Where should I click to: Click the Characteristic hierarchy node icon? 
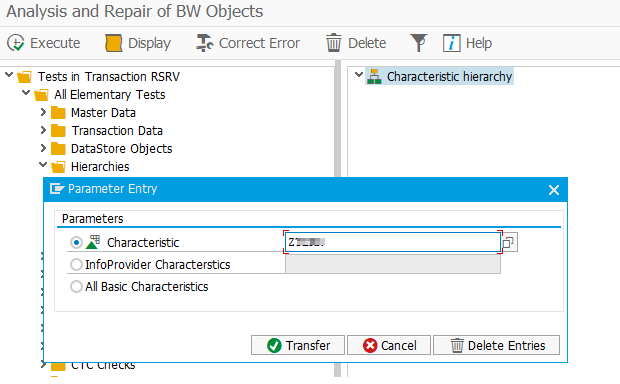tap(374, 76)
